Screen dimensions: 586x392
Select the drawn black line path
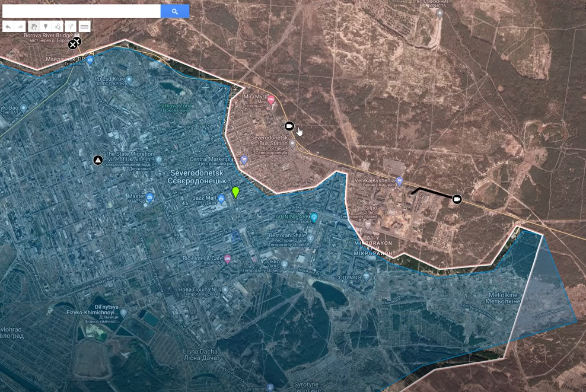coord(436,193)
